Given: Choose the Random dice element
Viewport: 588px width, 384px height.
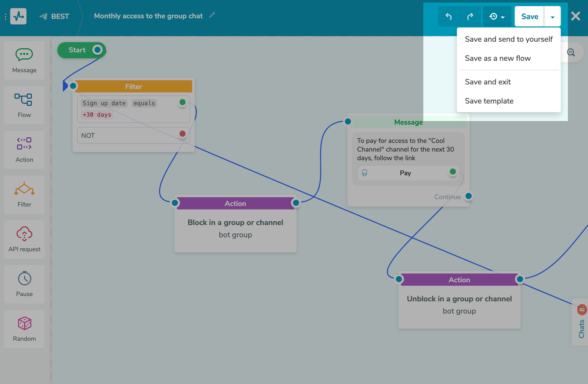Looking at the screenshot, I should [24, 329].
